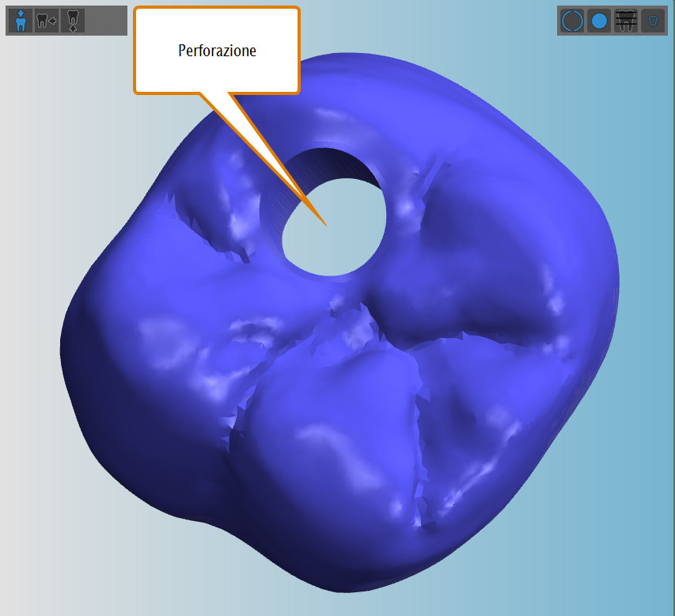
Task: Toggle the solid blue filled circle display icon
Action: 599,21
